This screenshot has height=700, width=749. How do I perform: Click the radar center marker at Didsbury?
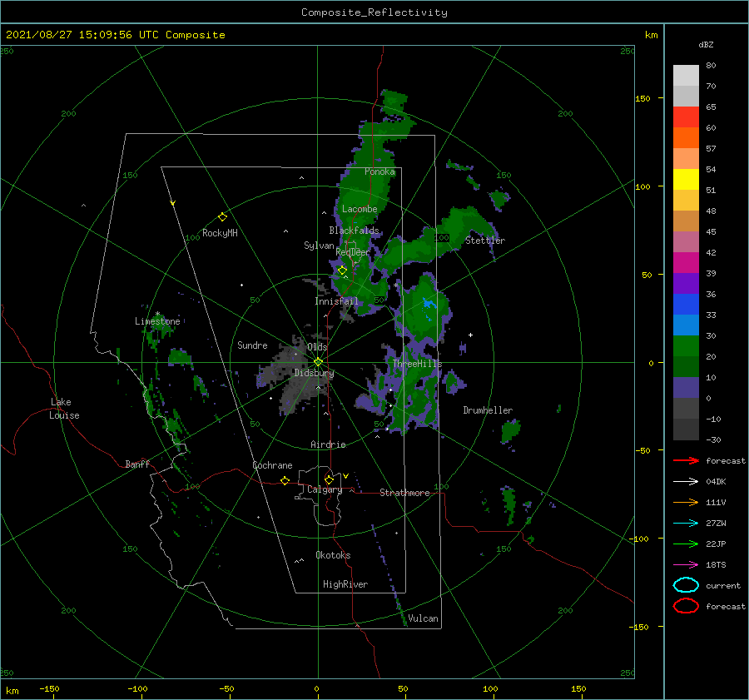(x=318, y=362)
